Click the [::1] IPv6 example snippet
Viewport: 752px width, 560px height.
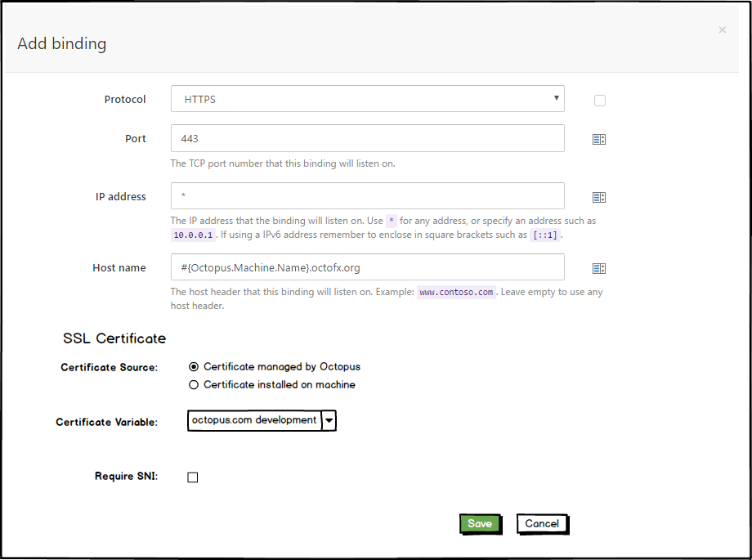(x=546, y=235)
